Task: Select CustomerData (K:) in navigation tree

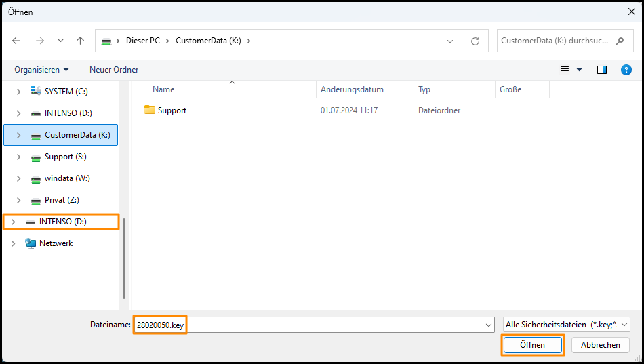Action: click(60, 135)
